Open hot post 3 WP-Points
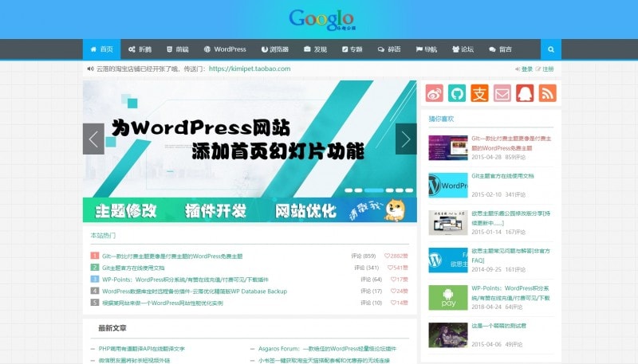The height and width of the screenshot is (364, 638). point(185,280)
